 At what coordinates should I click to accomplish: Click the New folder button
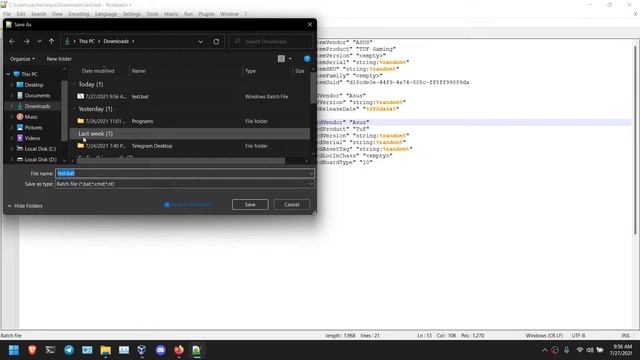point(59,59)
